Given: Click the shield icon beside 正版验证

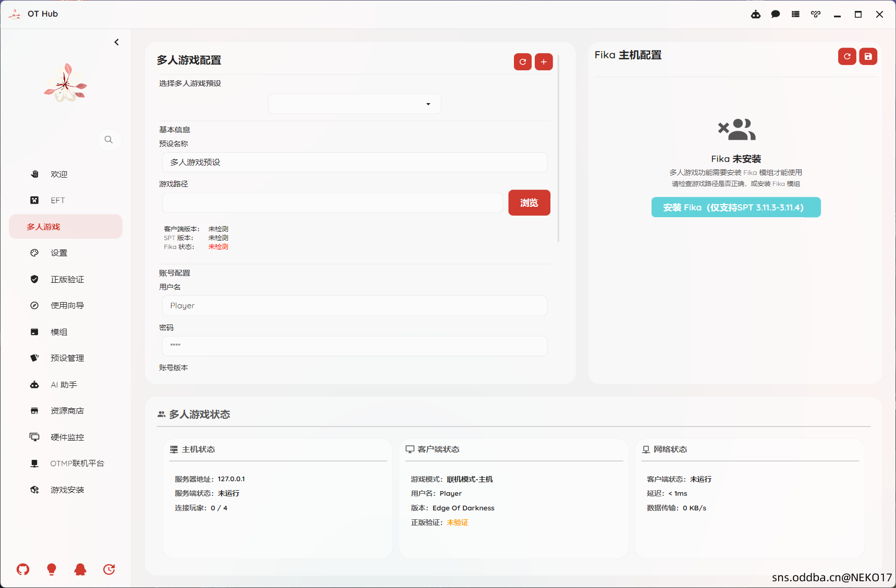Looking at the screenshot, I should tap(34, 280).
